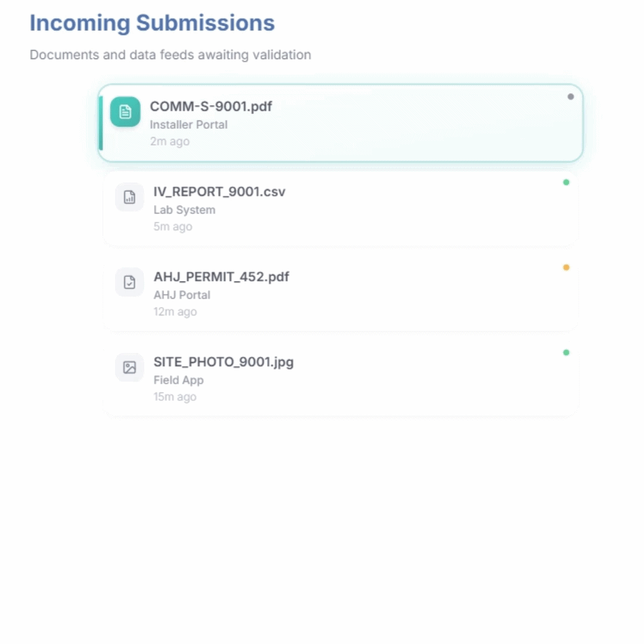Select the SITE_PHOTO_9001.jpg file name
The image size is (644, 644).
click(224, 362)
